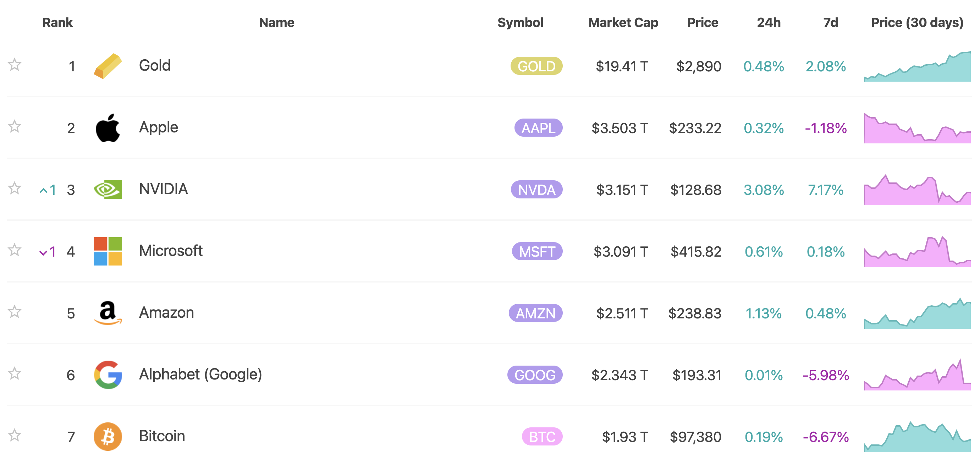Image resolution: width=980 pixels, height=465 pixels.
Task: Click the Gold bar icon
Action: coord(108,66)
